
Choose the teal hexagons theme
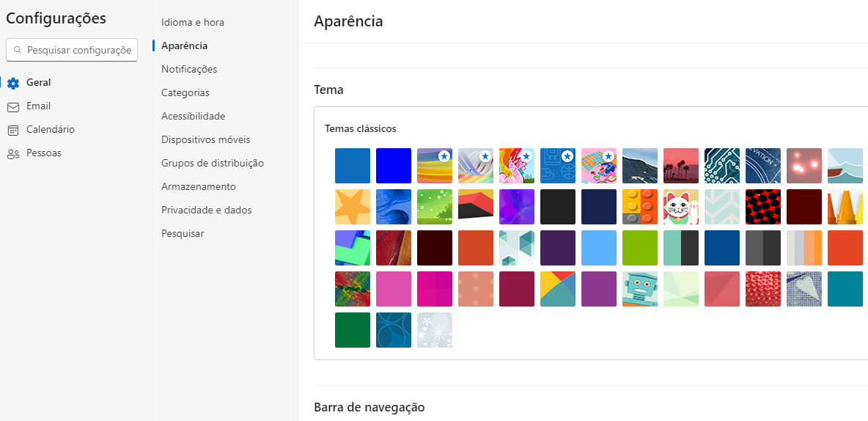pyautogui.click(x=517, y=248)
